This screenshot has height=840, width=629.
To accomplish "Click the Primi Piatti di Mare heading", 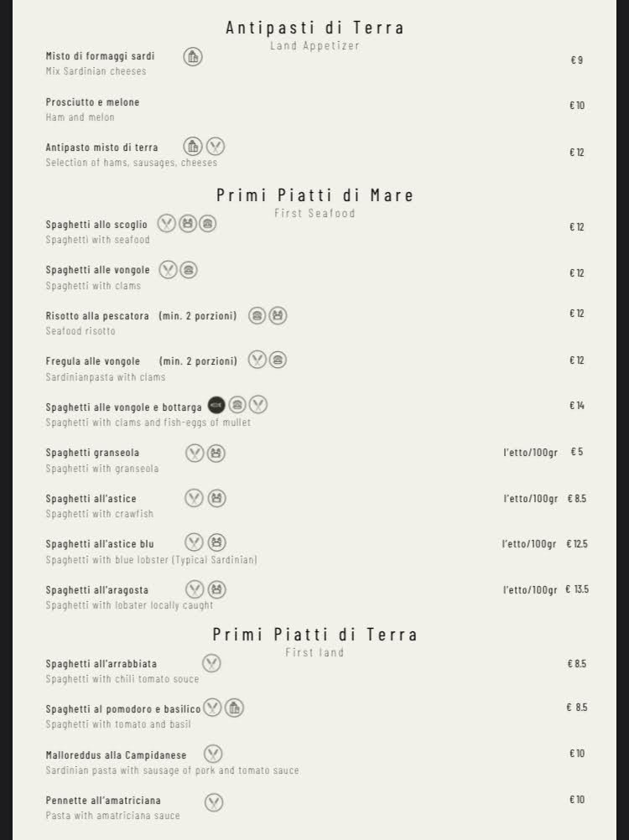I will click(314, 195).
